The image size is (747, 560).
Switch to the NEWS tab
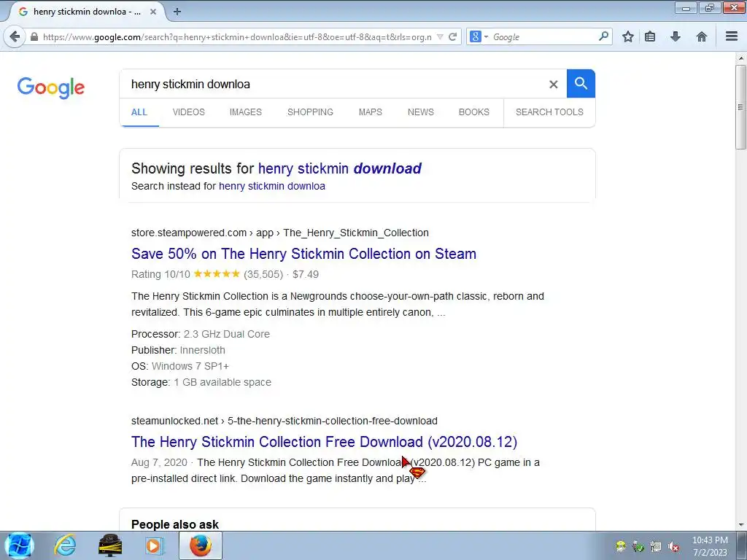[x=421, y=112]
